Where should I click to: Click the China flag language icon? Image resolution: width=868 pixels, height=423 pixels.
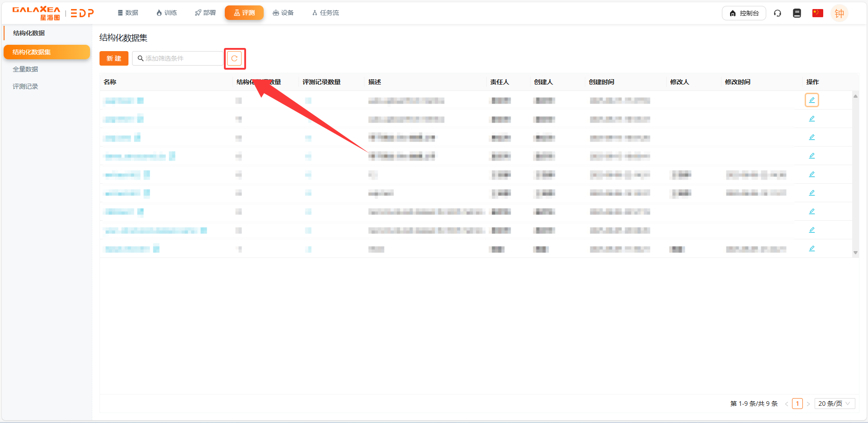point(817,13)
